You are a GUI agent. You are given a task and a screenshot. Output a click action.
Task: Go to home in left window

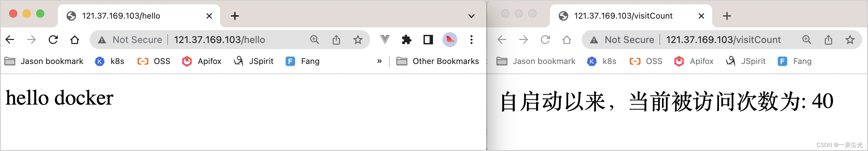(75, 40)
